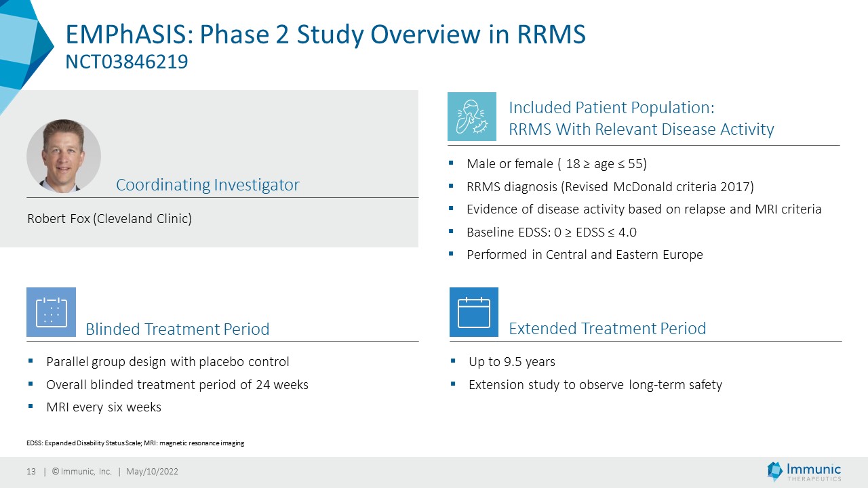
Task: Click the Blinded Treatment Period calendar icon
Action: (51, 312)
